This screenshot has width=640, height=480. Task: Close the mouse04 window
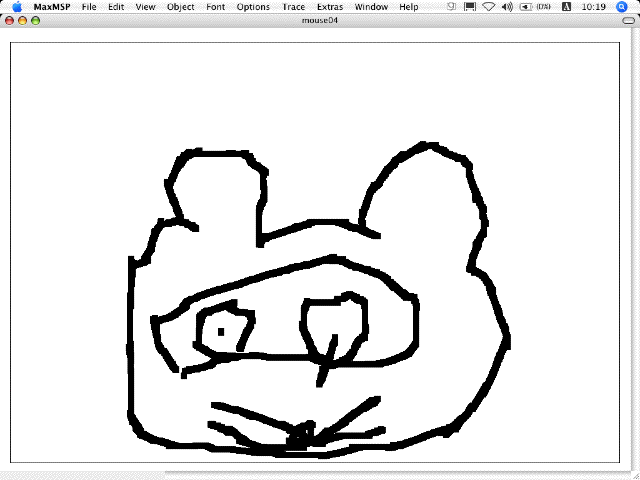9,21
